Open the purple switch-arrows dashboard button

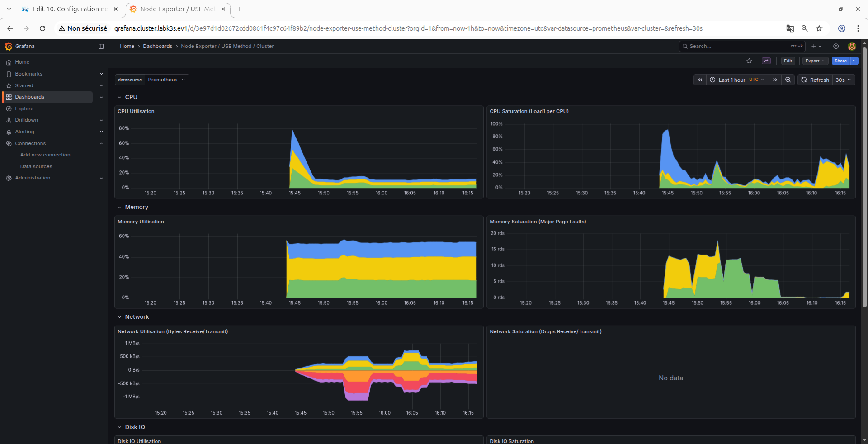coord(766,61)
